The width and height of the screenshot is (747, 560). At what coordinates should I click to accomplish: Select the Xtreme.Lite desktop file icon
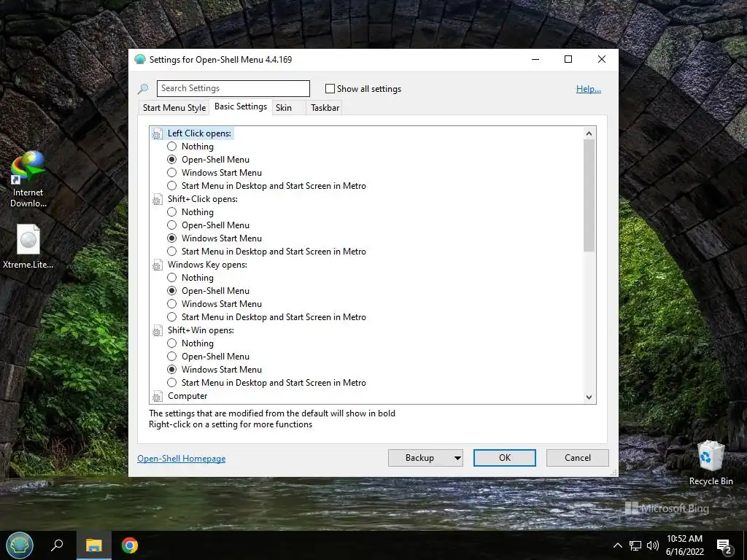tap(28, 246)
